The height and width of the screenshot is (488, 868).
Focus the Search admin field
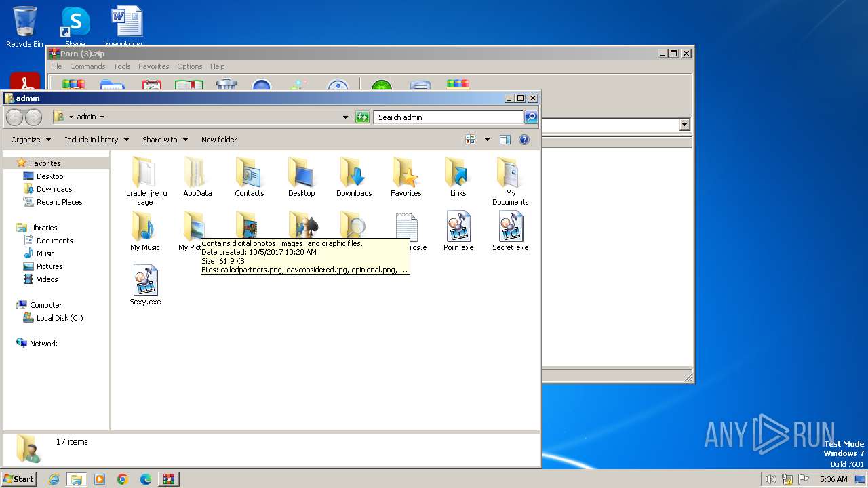(448, 117)
